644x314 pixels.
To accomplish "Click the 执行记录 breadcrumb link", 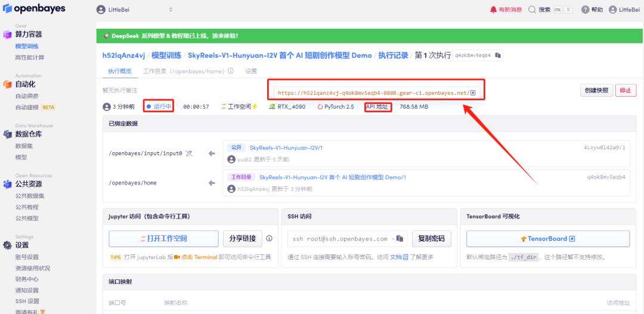I will [x=393, y=55].
